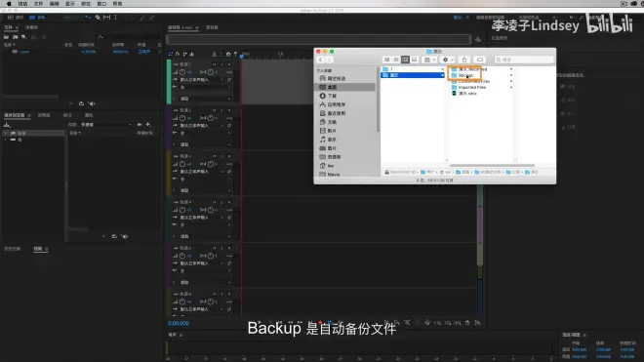Click the Import File icon in Files panel

15,37
